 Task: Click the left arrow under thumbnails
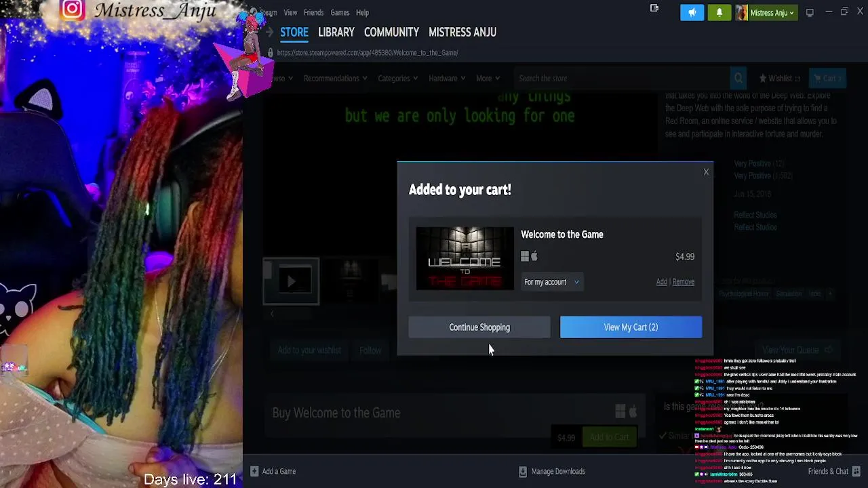[x=272, y=314]
